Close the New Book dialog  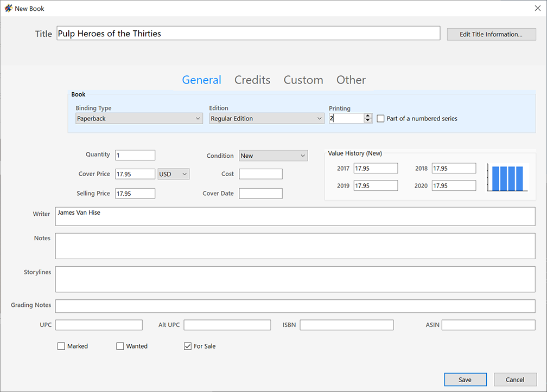pyautogui.click(x=538, y=8)
